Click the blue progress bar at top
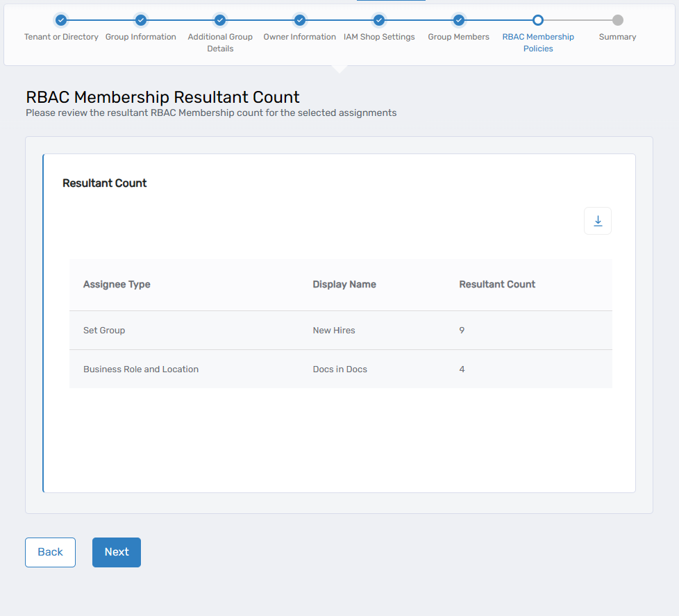Viewport: 679px width, 616px height. pos(390,2)
